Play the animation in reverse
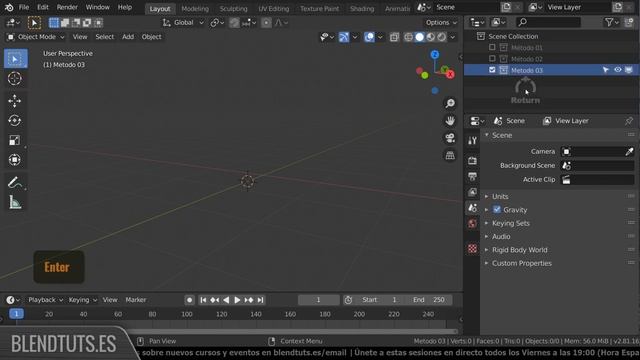 coord(226,300)
